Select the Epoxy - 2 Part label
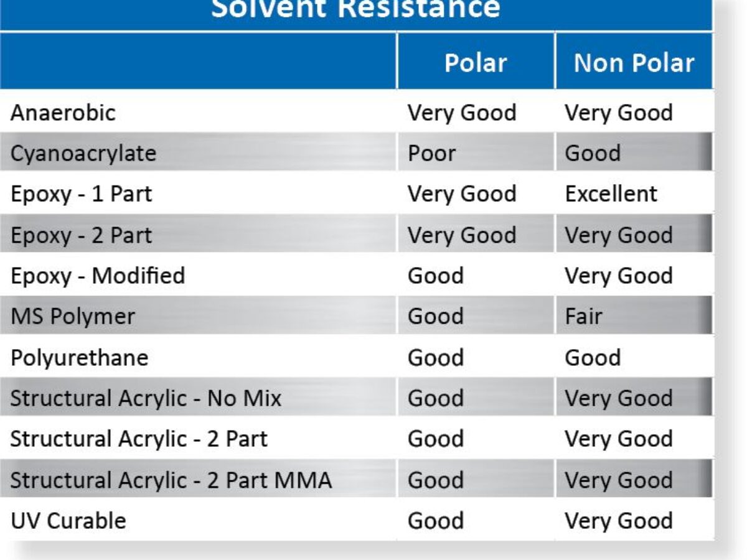This screenshot has height=560, width=747. 81,235
